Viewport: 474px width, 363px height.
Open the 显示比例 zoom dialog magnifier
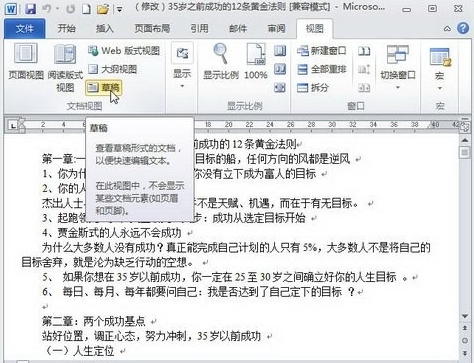click(x=221, y=62)
